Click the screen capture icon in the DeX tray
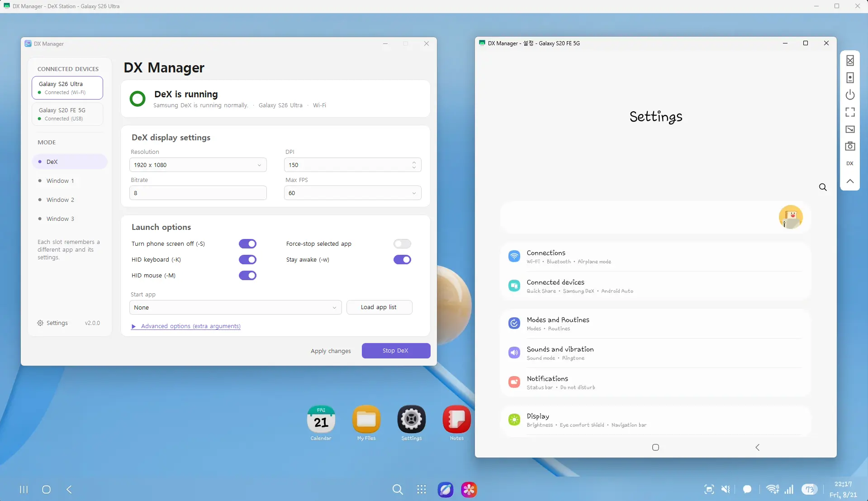This screenshot has height=501, width=868. (x=709, y=489)
